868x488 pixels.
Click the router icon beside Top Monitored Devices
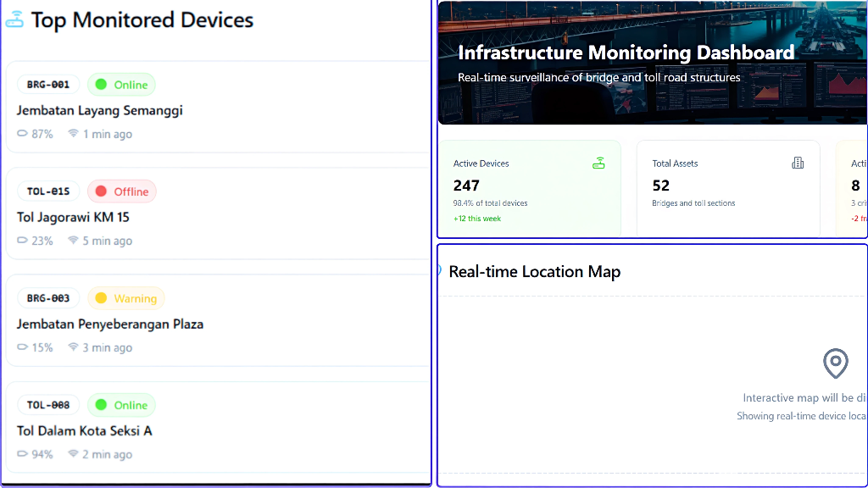click(x=14, y=19)
